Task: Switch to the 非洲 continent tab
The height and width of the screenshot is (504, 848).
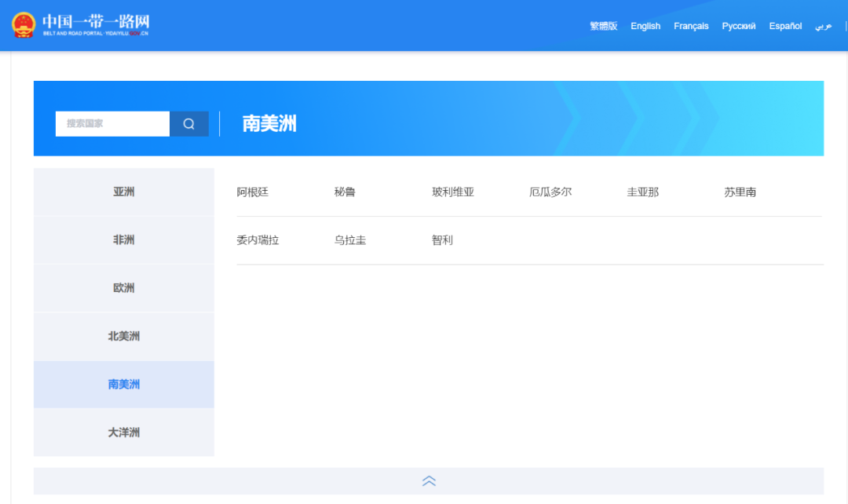Action: click(122, 239)
